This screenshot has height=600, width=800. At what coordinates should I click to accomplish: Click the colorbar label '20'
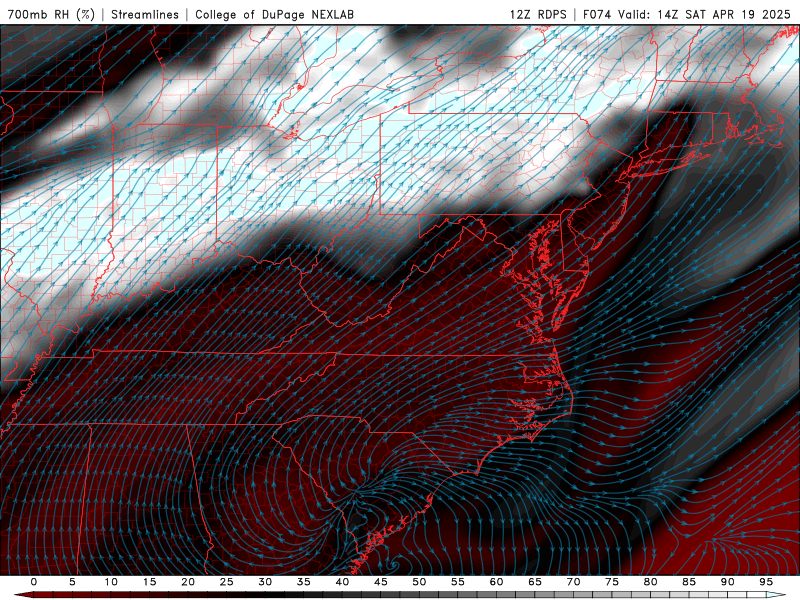[x=188, y=582]
